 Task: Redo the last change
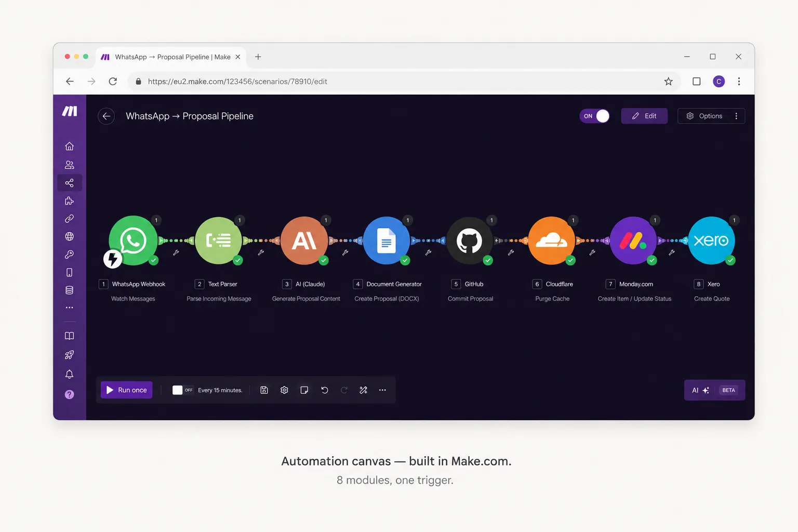pyautogui.click(x=344, y=390)
